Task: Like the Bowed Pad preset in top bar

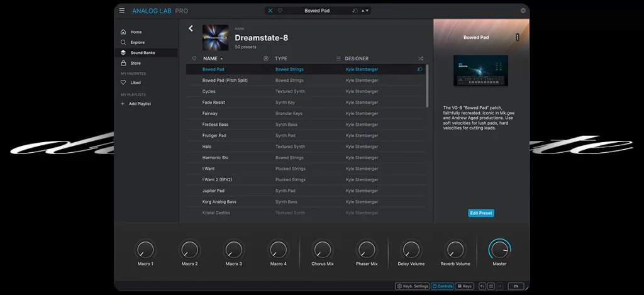Action: click(x=280, y=11)
